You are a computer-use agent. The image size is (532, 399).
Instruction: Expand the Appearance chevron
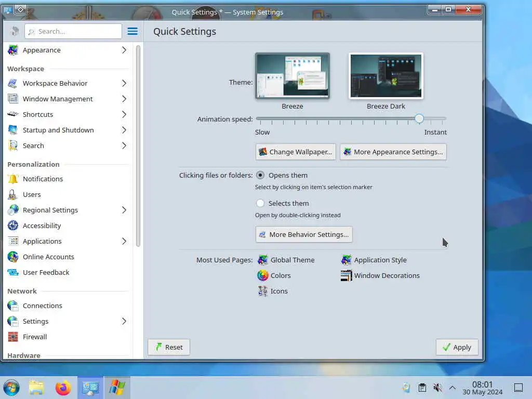124,50
